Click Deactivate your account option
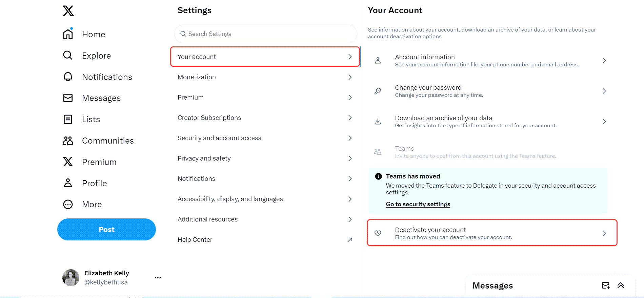This screenshot has height=298, width=644. tap(492, 233)
